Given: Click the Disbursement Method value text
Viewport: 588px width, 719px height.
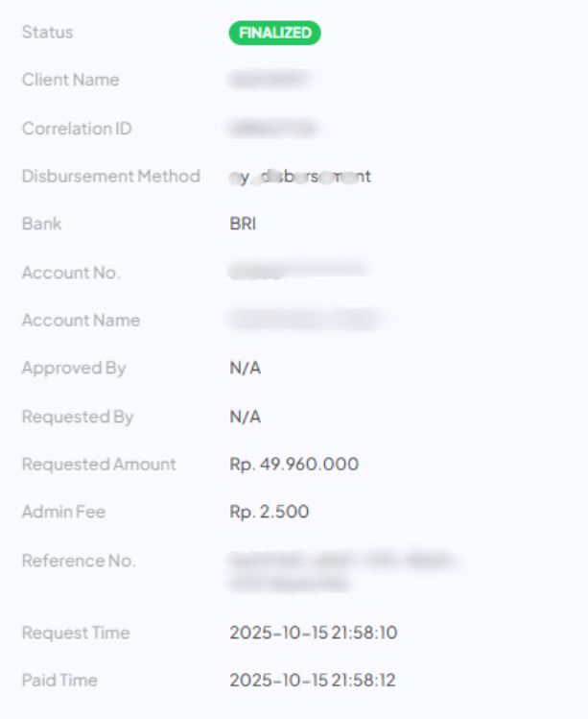Looking at the screenshot, I should pos(300,177).
